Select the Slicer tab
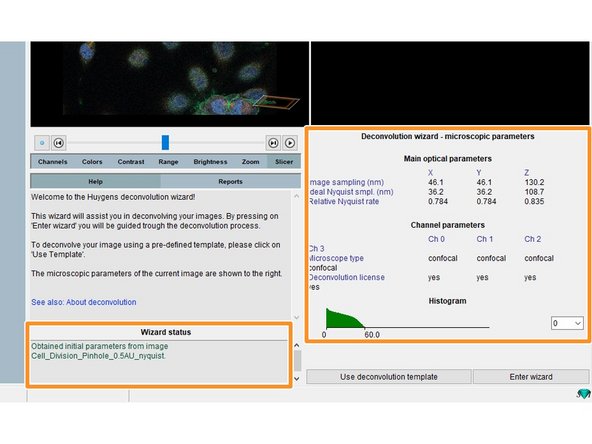Viewport: 592px width, 444px height. click(284, 162)
